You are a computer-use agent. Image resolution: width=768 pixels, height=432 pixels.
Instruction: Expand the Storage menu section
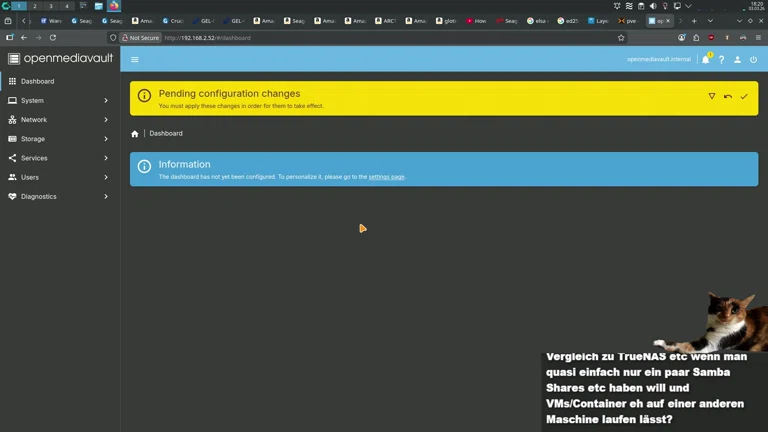click(59, 139)
